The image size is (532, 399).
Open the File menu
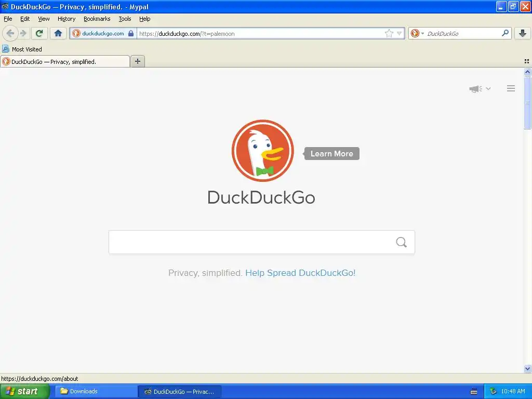click(8, 19)
